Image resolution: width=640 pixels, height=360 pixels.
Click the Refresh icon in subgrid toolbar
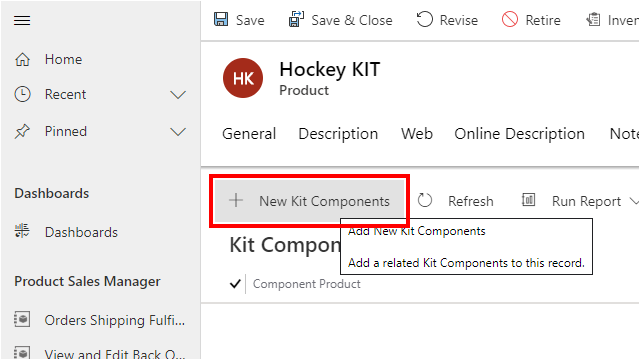click(424, 200)
